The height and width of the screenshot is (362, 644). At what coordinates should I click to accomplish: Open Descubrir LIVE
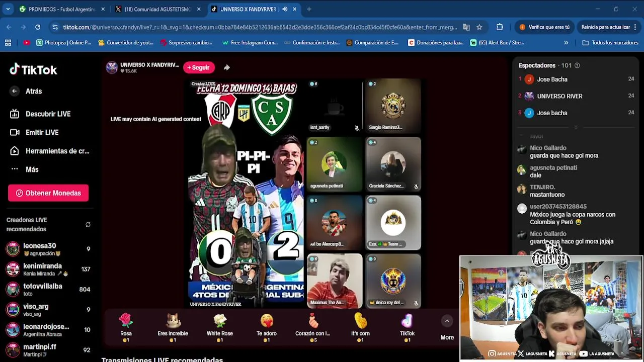coord(40,114)
